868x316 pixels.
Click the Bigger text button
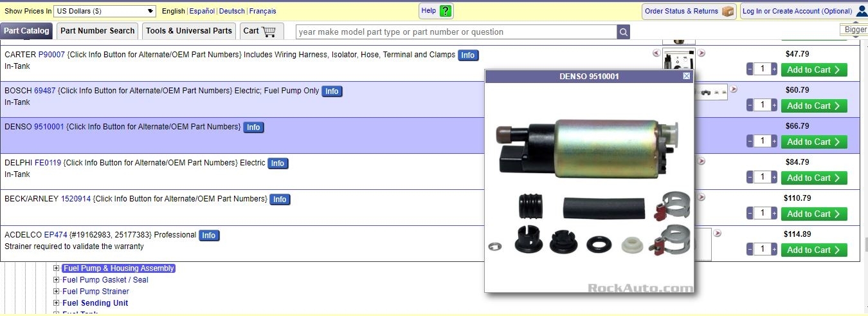854,30
